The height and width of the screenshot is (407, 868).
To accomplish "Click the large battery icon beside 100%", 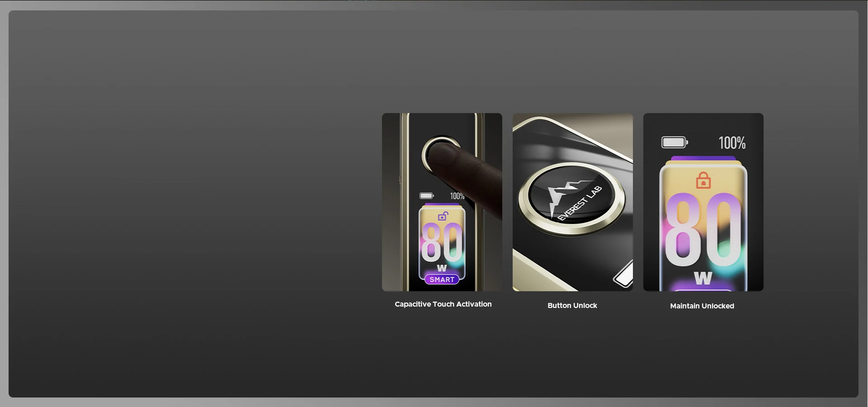I will [x=674, y=143].
